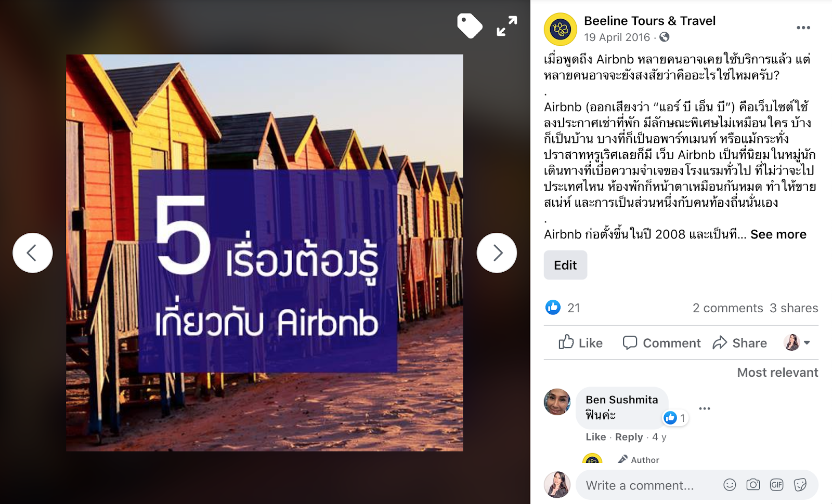
Task: Enter fullscreen with the expand arrows icon
Action: [x=506, y=26]
